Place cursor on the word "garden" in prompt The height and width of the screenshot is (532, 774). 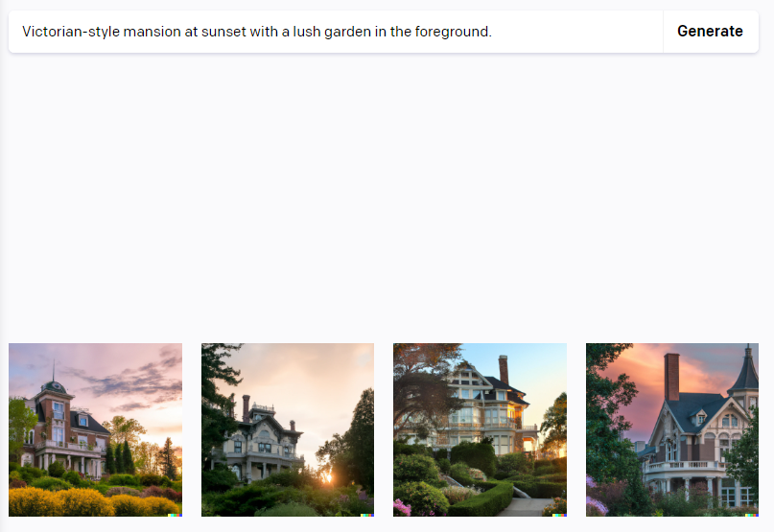(x=347, y=32)
